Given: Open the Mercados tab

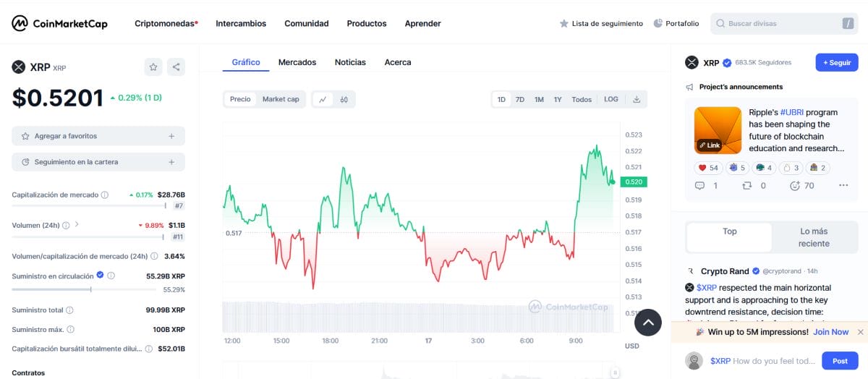Looking at the screenshot, I should point(297,62).
